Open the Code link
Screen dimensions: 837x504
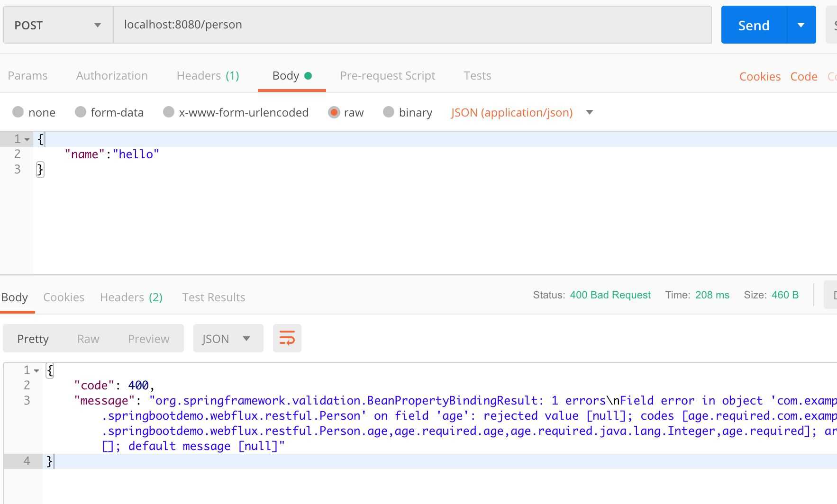tap(803, 76)
